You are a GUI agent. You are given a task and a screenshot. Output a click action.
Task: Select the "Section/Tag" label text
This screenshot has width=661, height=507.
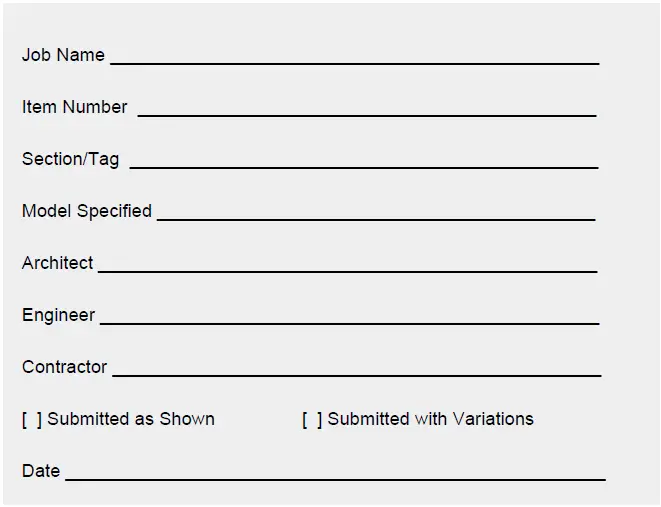71,159
